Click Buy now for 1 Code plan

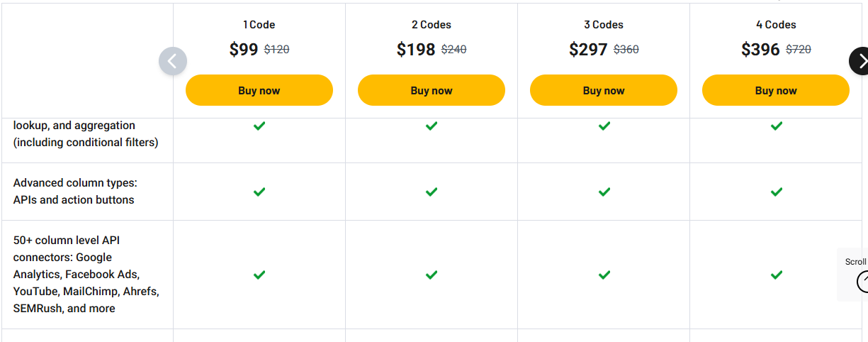pyautogui.click(x=259, y=90)
